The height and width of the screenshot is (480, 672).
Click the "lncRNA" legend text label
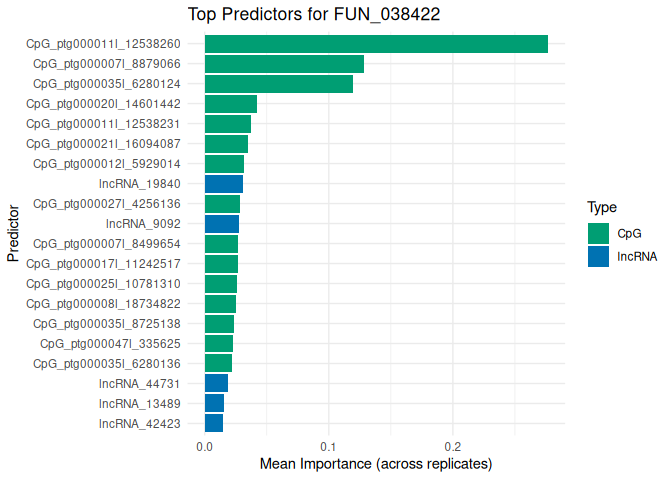(x=637, y=256)
